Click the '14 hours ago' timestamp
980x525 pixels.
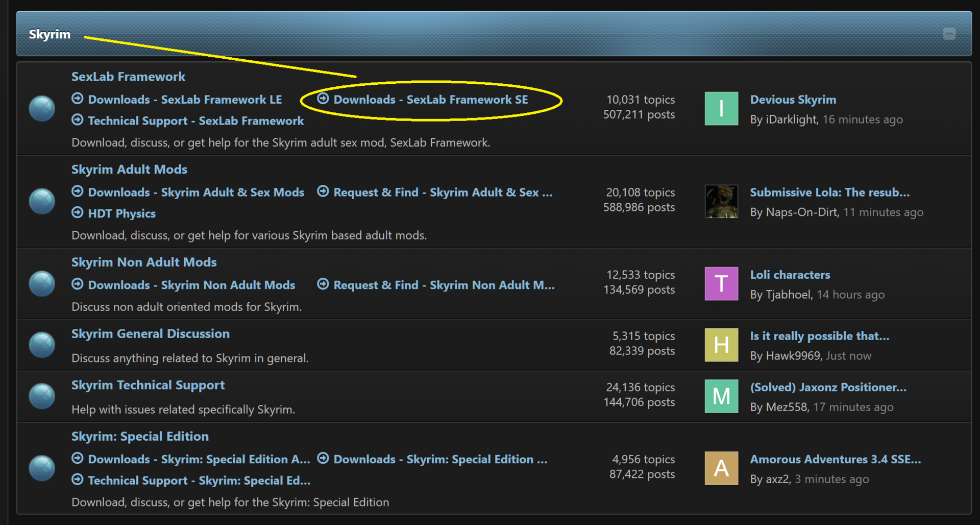coord(851,295)
